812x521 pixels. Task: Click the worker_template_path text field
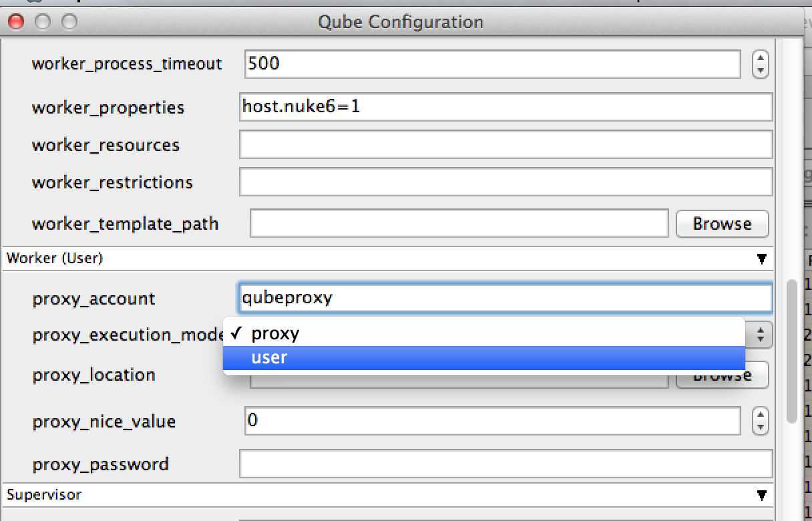459,224
